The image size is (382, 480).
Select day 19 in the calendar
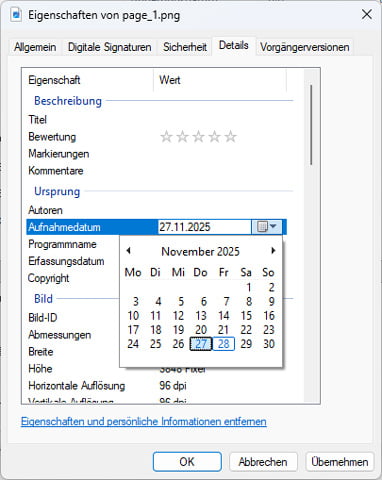pyautogui.click(x=178, y=330)
